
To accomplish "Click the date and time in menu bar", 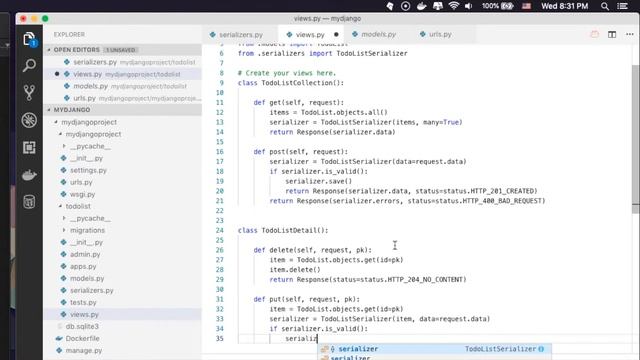I will click(x=564, y=6).
